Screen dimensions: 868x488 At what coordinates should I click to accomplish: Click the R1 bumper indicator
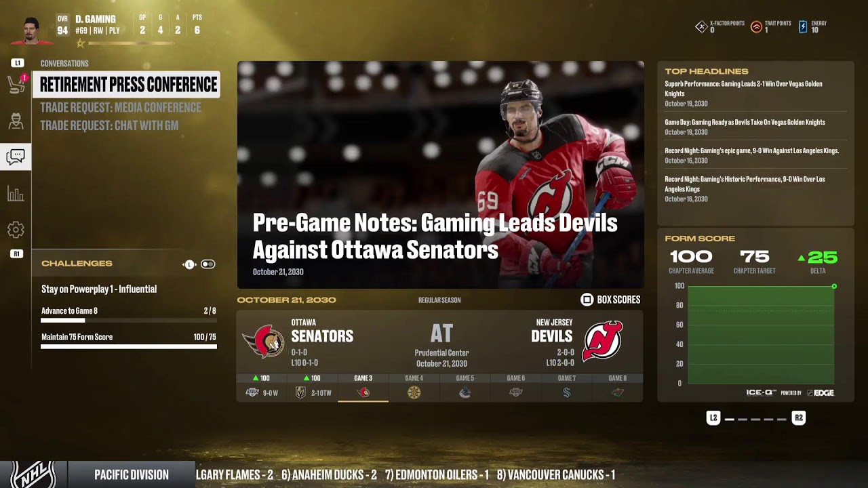point(16,253)
